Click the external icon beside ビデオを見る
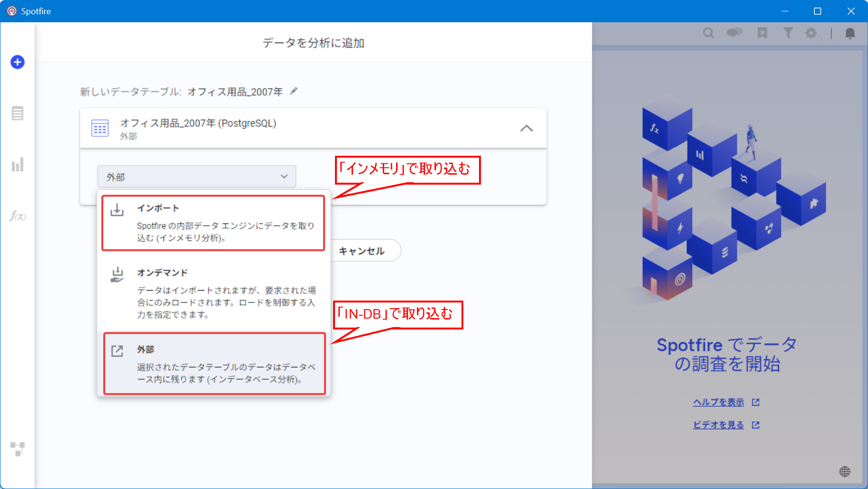The image size is (868, 489). coord(756,425)
